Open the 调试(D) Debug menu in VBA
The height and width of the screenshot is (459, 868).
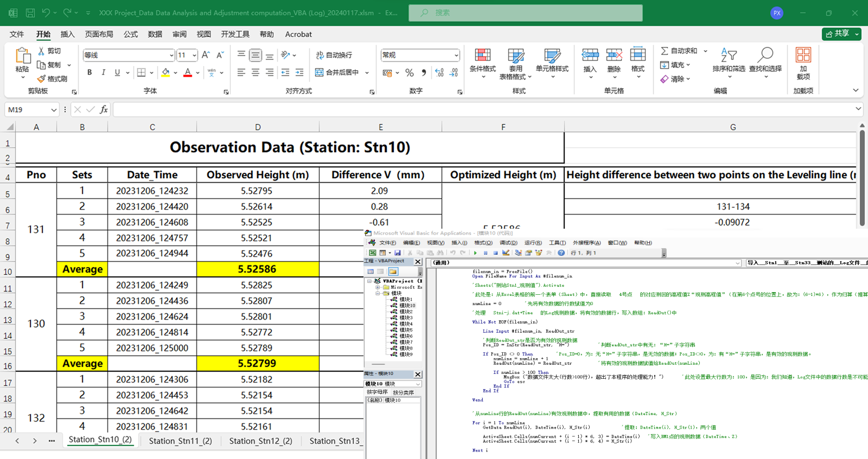pos(508,243)
